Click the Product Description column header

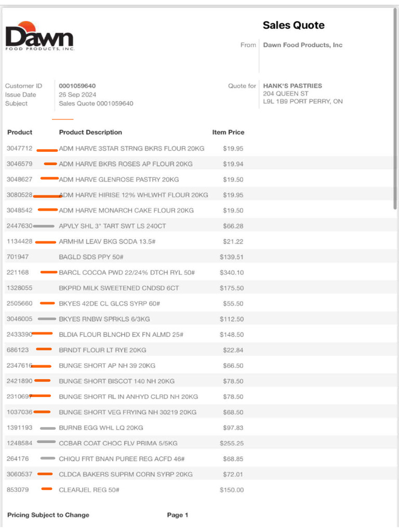pos(90,132)
